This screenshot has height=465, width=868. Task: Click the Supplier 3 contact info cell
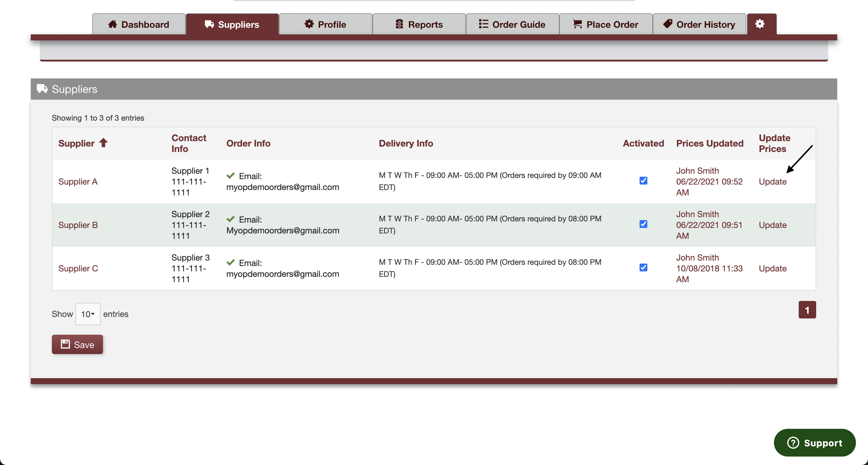click(190, 268)
